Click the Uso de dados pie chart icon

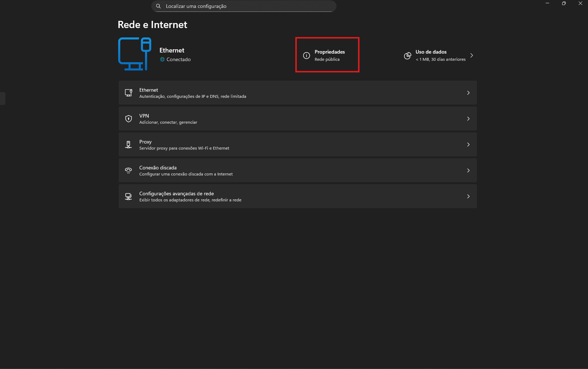[x=407, y=56]
